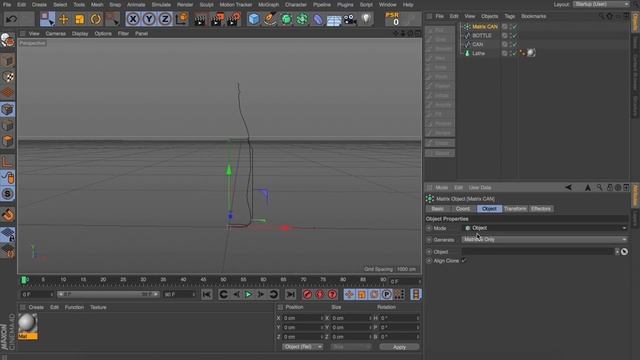This screenshot has height=360, width=640.
Task: Activate the Move tool
Action: (x=64, y=19)
